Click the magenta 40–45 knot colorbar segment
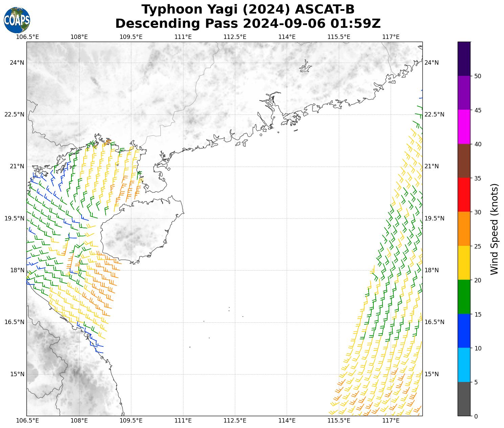 (464, 127)
